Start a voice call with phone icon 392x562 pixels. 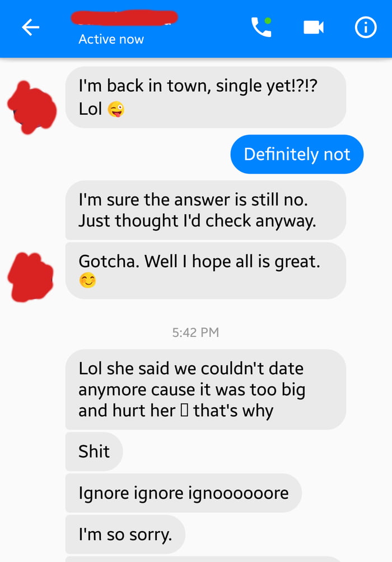tap(261, 27)
